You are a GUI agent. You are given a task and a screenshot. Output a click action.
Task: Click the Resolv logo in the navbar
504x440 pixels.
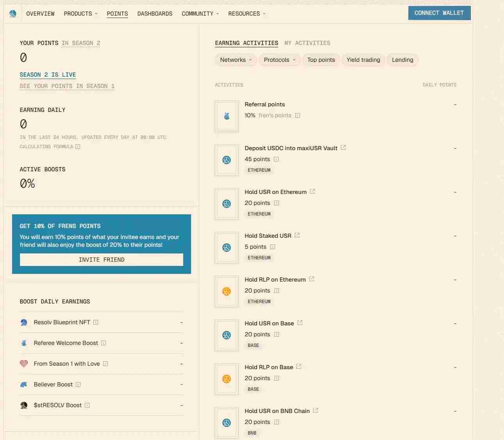(13, 14)
